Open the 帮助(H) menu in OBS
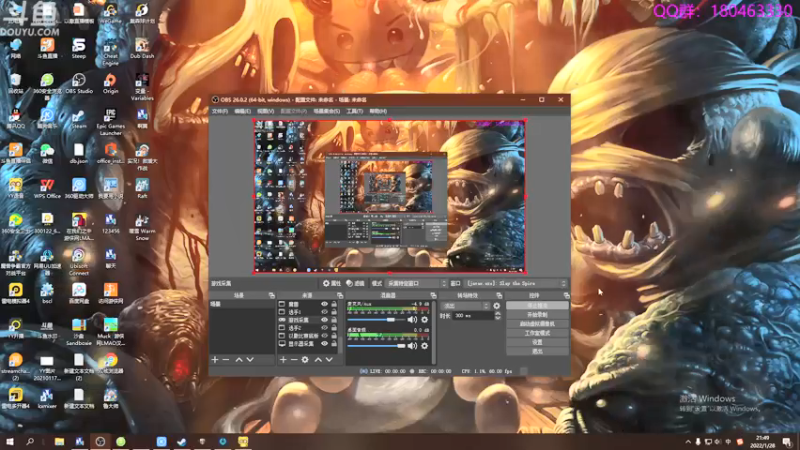The width and height of the screenshot is (800, 450). pos(378,111)
